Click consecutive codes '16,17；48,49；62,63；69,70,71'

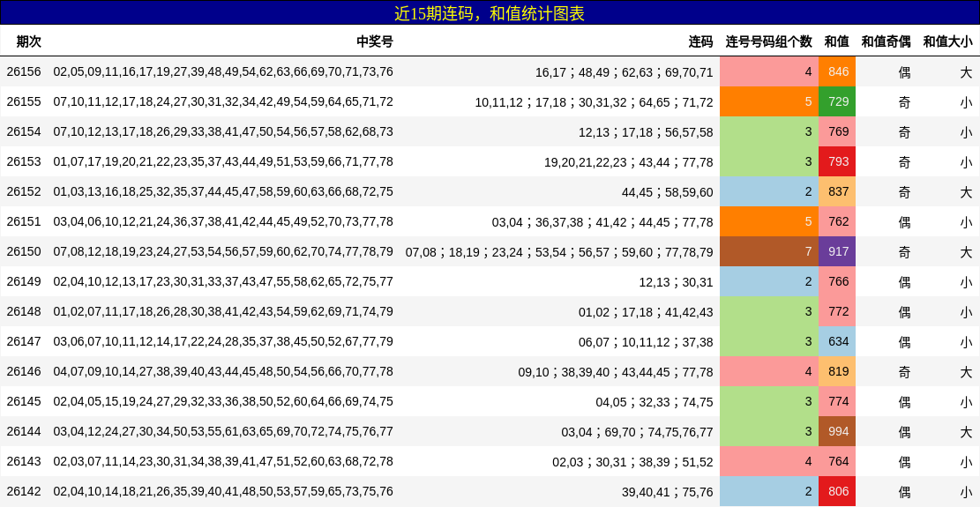point(624,72)
